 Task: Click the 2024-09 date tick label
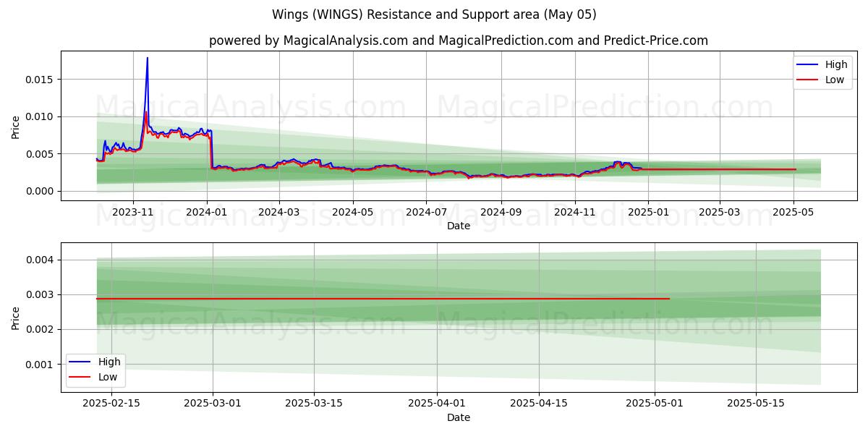(x=501, y=212)
